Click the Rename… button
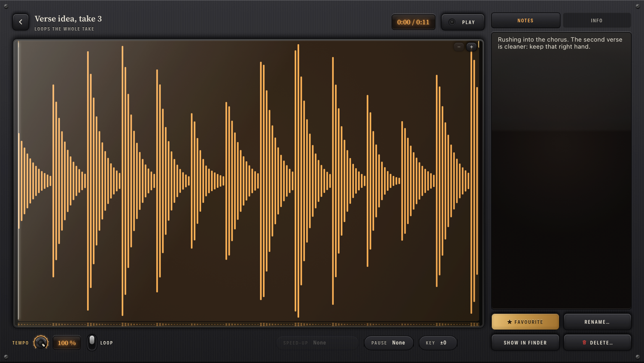Image resolution: width=644 pixels, height=363 pixels. point(597,322)
